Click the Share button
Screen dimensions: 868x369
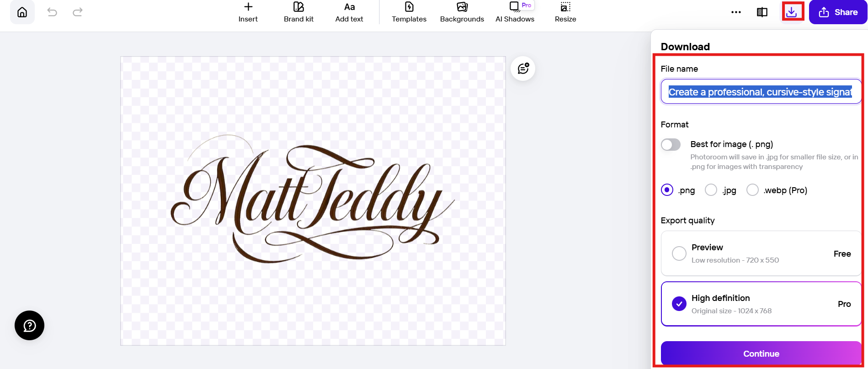pyautogui.click(x=838, y=12)
